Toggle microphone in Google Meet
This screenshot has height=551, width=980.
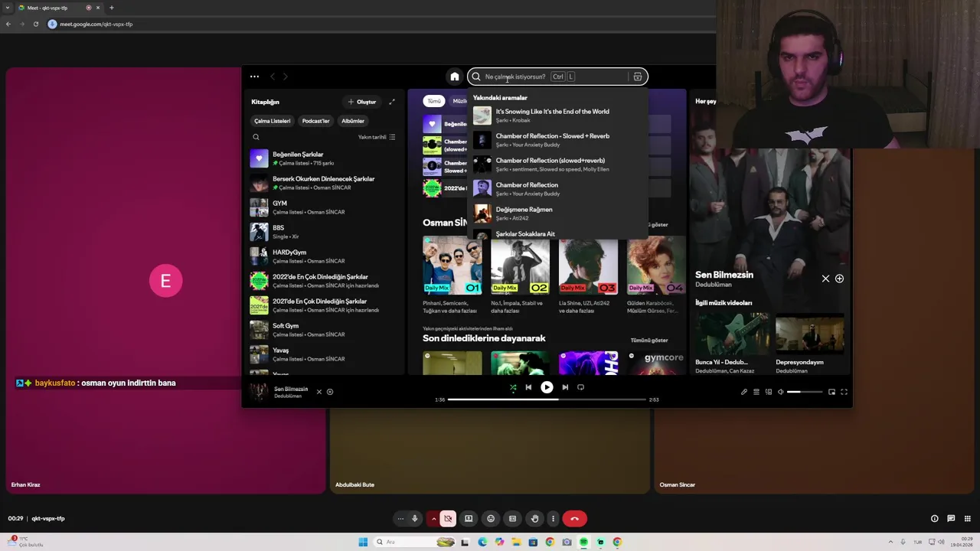pyautogui.click(x=415, y=519)
